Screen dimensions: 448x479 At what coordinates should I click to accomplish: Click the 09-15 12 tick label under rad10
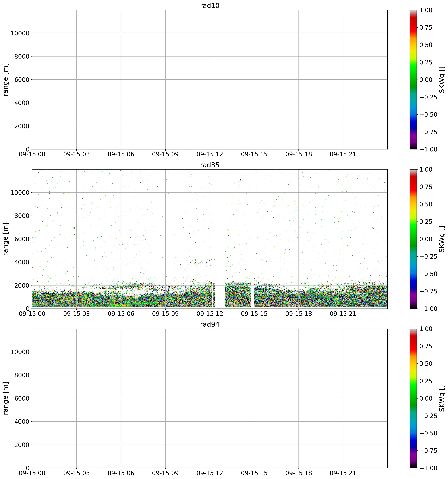coord(210,154)
